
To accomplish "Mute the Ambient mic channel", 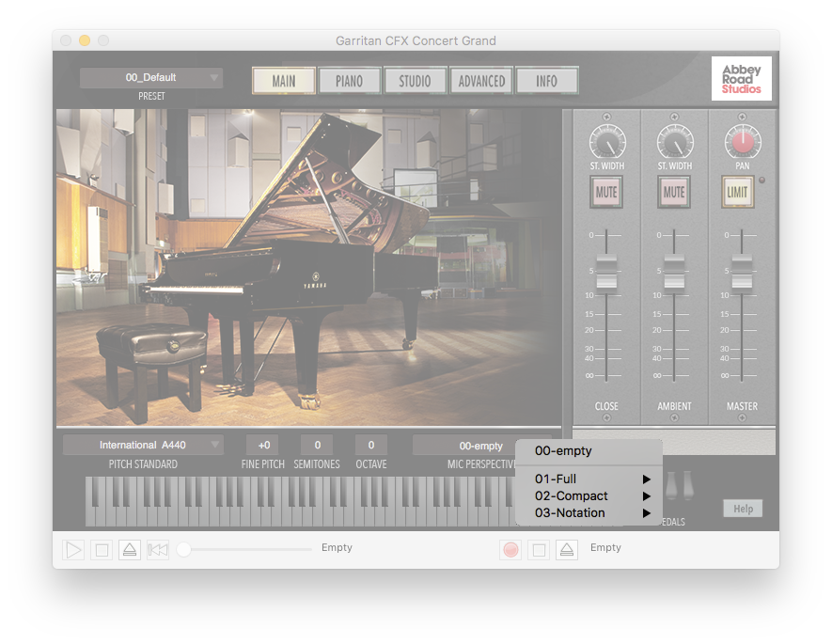I will (674, 192).
